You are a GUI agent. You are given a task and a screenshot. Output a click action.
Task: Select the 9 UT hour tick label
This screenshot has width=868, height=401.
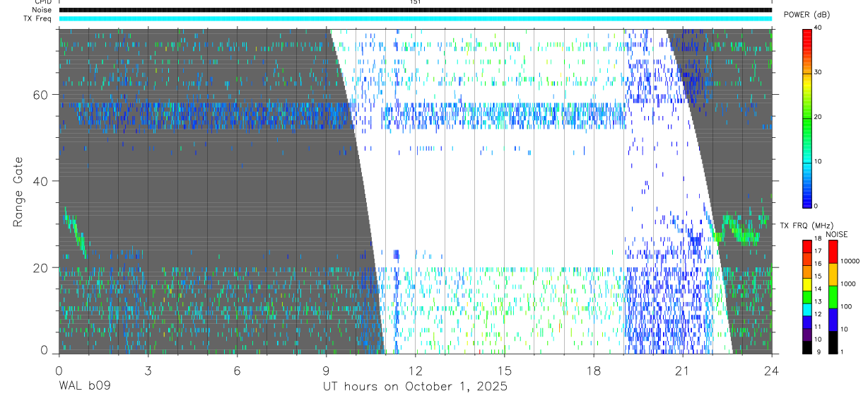coord(326,370)
